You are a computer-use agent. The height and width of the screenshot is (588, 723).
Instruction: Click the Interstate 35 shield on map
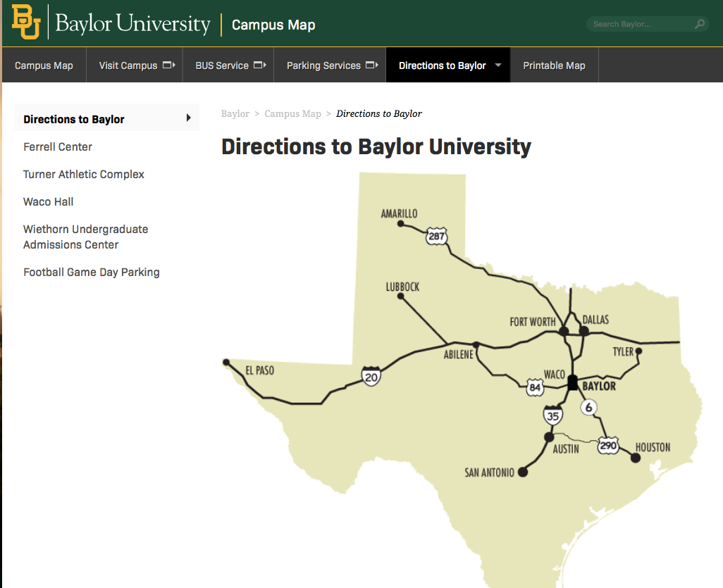[x=553, y=415]
